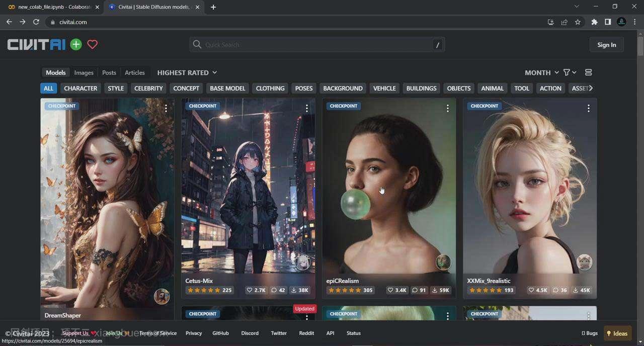Image resolution: width=644 pixels, height=346 pixels.
Task: Switch to the Articles tab
Action: (134, 72)
